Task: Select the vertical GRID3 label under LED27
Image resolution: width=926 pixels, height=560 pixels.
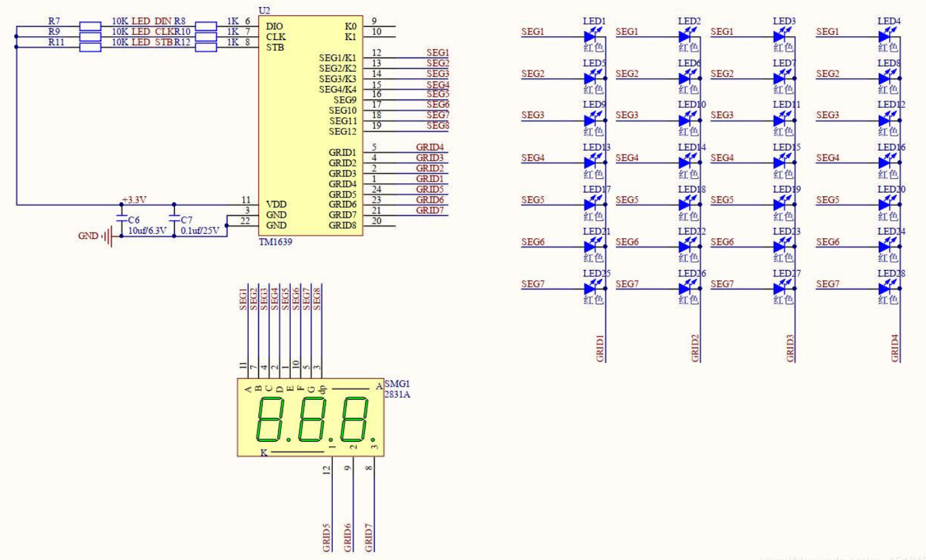Action: [x=790, y=347]
